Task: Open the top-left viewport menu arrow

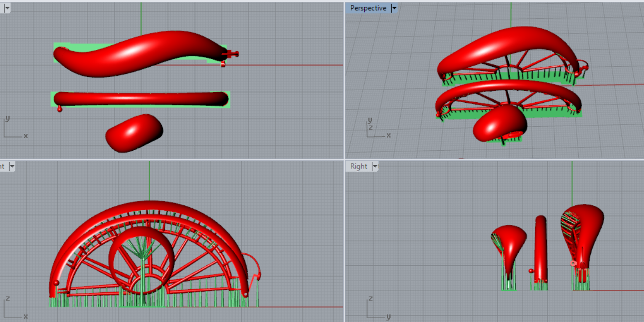Action: coord(7,8)
